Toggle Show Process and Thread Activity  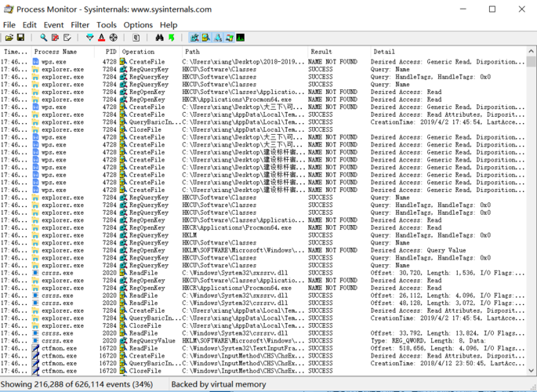click(230, 38)
